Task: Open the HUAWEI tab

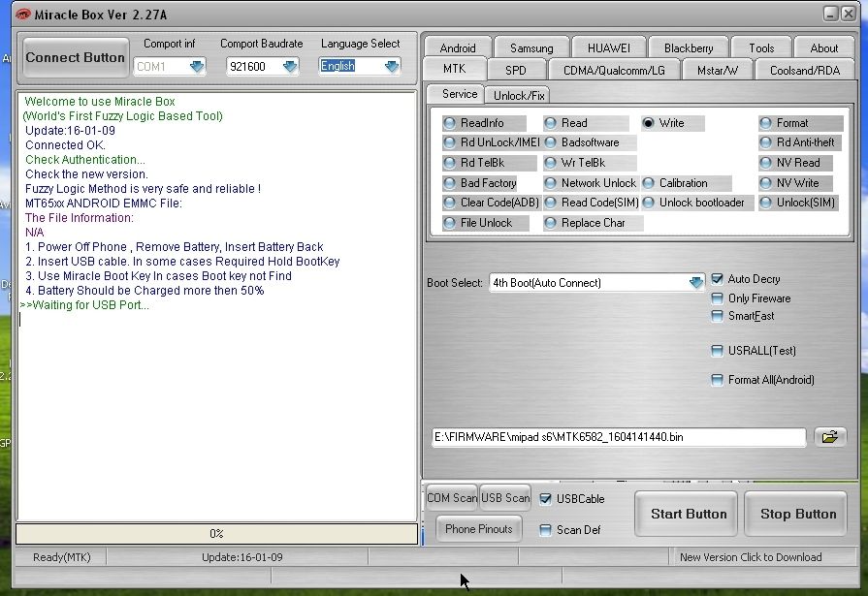Action: click(609, 48)
